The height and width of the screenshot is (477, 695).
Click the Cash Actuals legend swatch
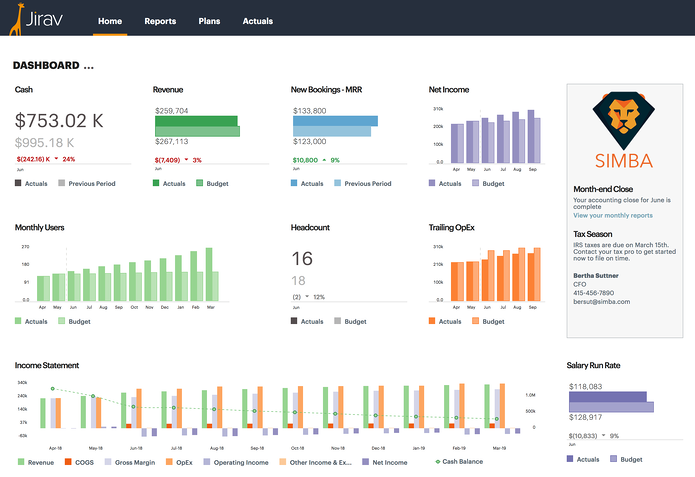click(18, 183)
